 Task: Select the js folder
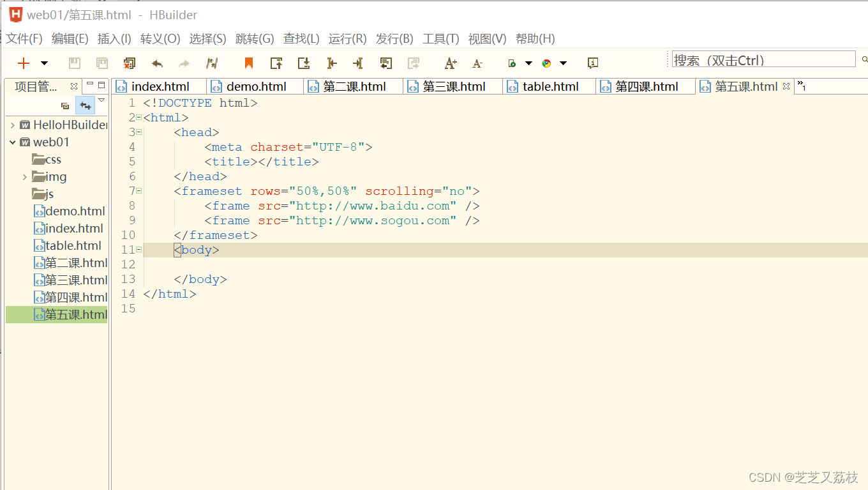pos(43,194)
